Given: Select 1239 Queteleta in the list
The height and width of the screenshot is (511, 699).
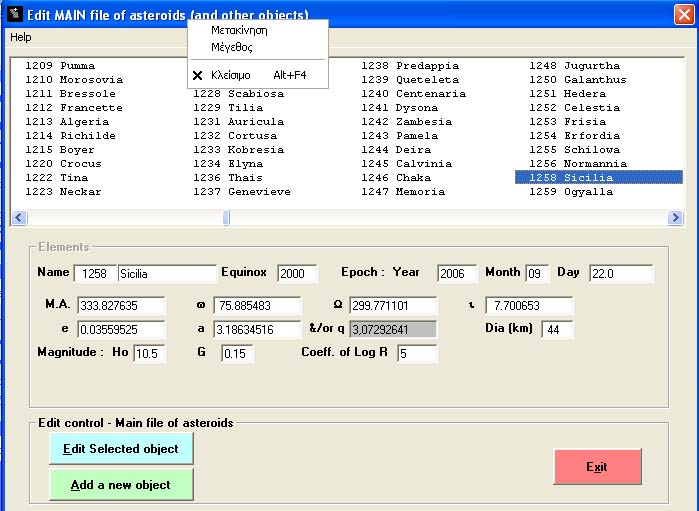Looking at the screenshot, I should pos(410,80).
